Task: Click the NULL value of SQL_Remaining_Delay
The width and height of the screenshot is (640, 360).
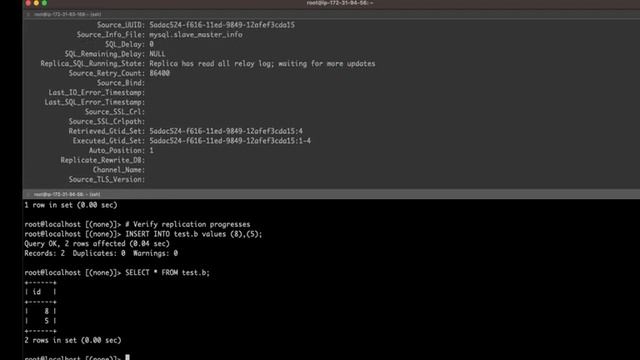Action: pos(157,54)
